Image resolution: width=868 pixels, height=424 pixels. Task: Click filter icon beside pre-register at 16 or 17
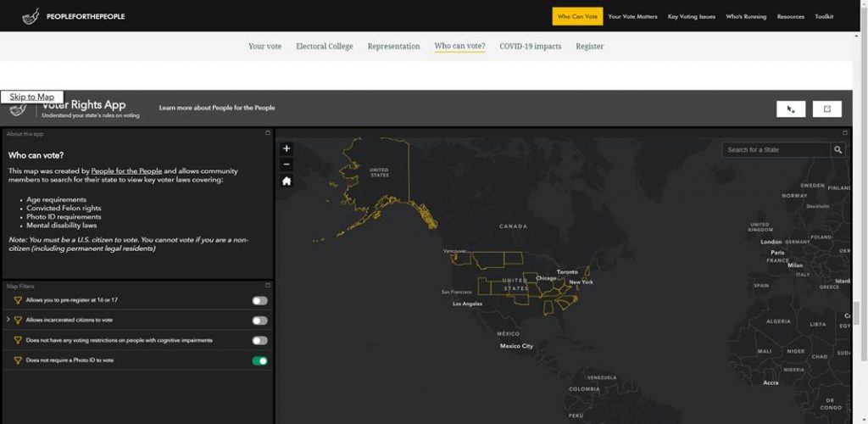click(x=18, y=300)
